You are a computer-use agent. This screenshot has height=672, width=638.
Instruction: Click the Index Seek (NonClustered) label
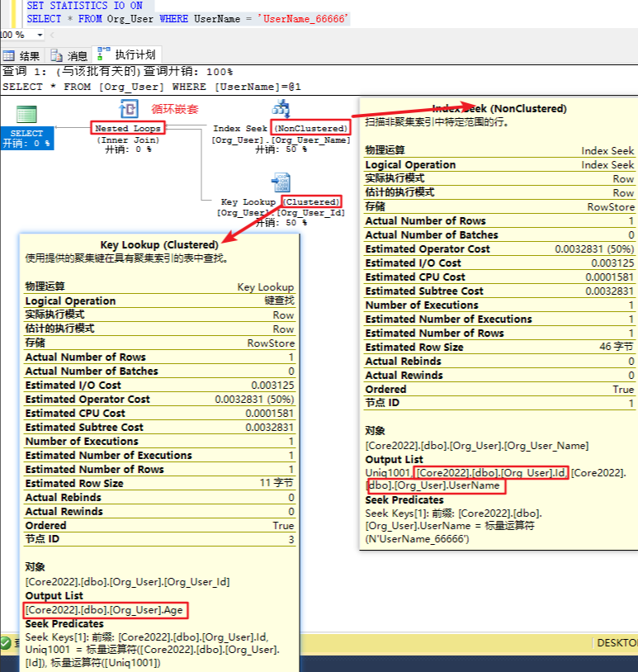pos(281,128)
